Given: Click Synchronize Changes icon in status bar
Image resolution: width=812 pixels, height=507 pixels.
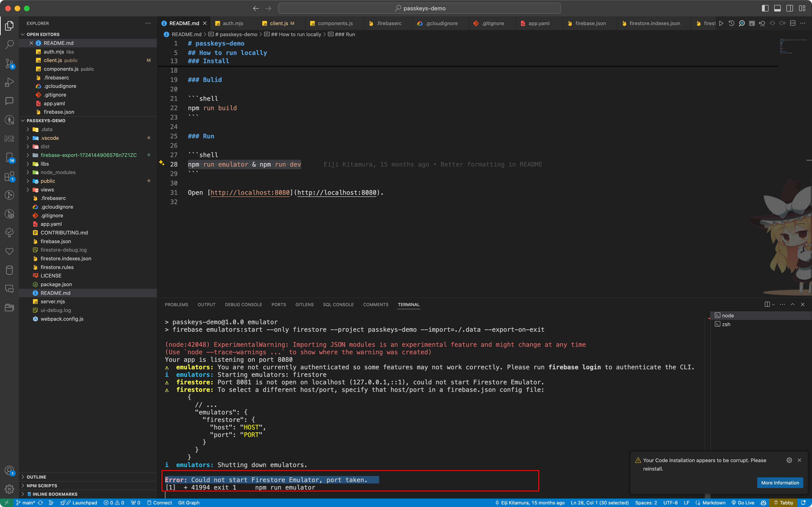Looking at the screenshot, I should coord(41,503).
